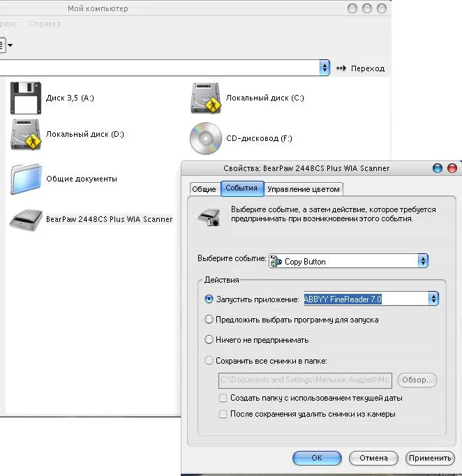Select Сохранить все снимки в папке radio
This screenshot has height=476, width=462.
[209, 361]
